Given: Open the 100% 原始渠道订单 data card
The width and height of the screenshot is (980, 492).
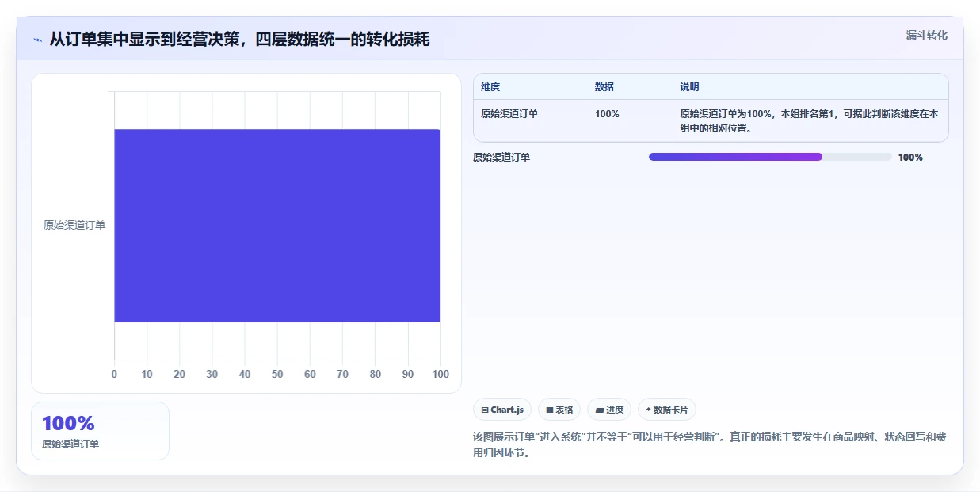Looking at the screenshot, I should [100, 431].
